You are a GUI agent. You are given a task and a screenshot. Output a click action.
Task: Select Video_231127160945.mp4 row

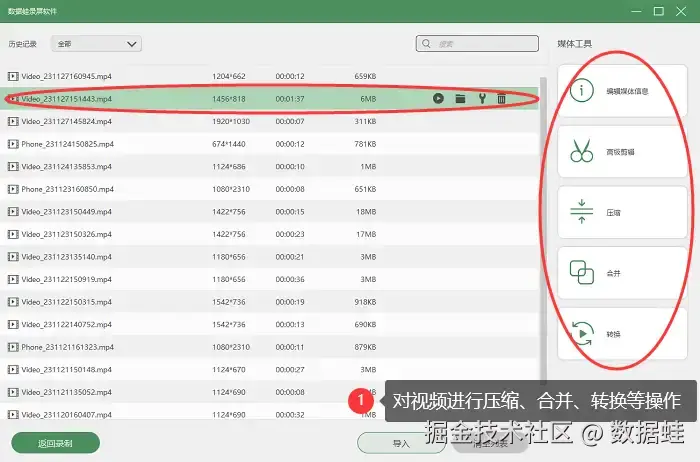[270, 76]
